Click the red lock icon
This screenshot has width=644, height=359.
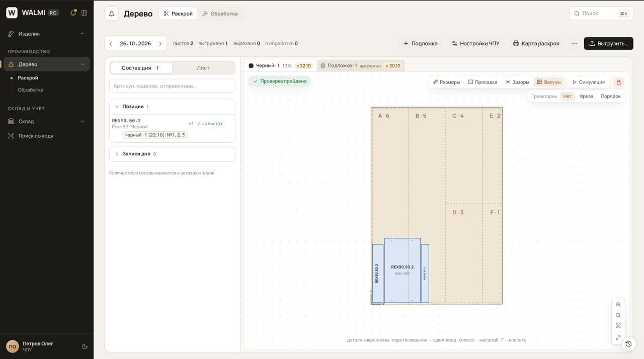(x=619, y=82)
